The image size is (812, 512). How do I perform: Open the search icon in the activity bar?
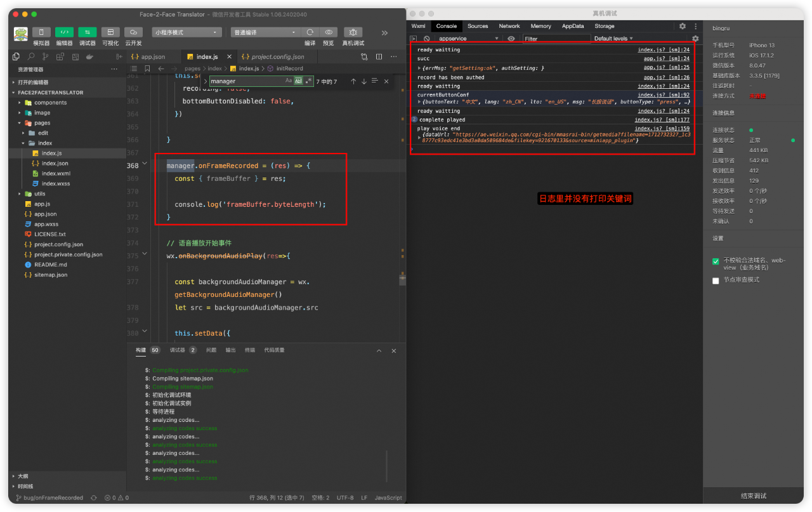coord(30,56)
